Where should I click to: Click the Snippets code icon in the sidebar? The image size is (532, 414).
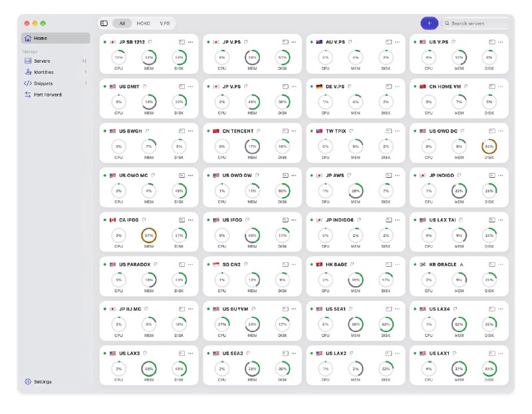[28, 84]
